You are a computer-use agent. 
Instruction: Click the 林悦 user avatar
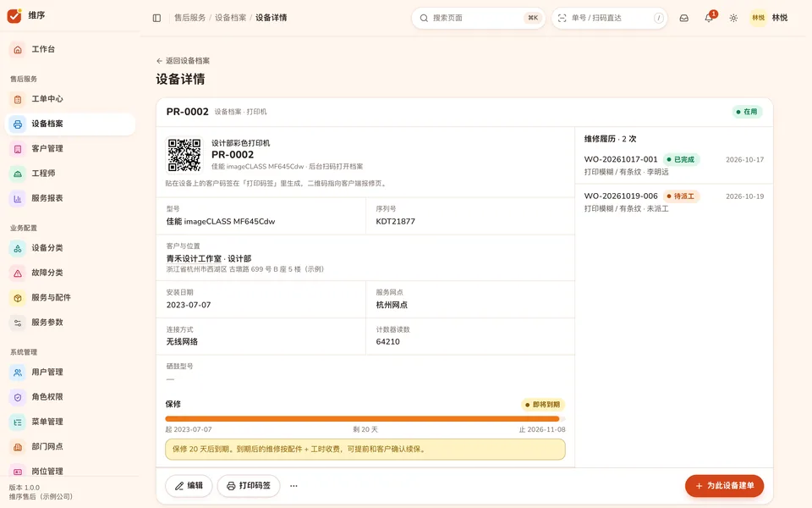758,18
